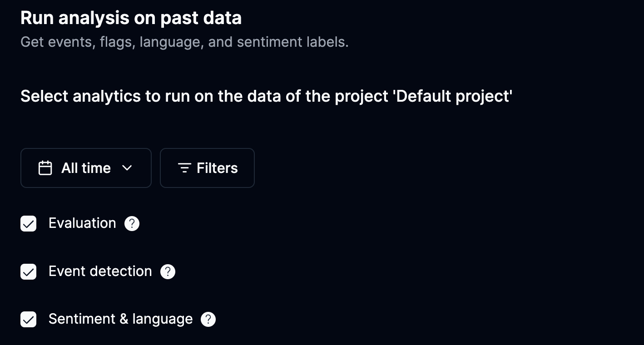This screenshot has height=345, width=644.
Task: Disable the Sentiment & language checkbox
Action: pos(29,319)
